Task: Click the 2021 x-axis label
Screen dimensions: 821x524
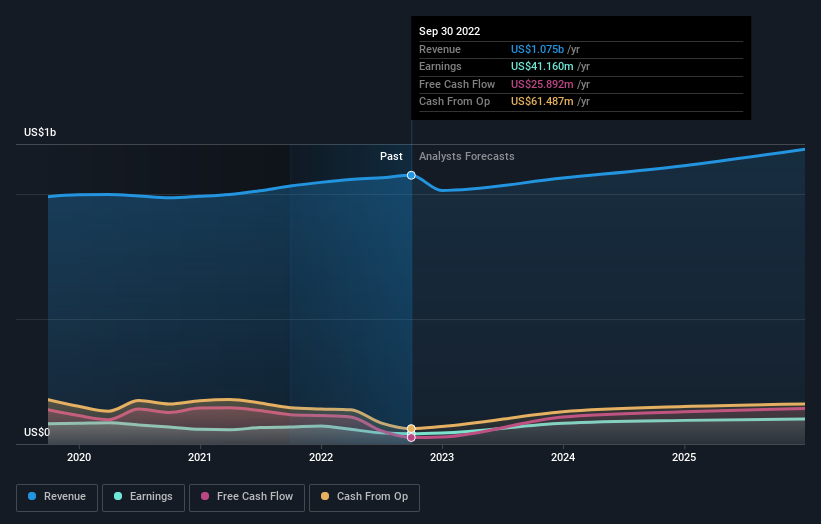Action: pyautogui.click(x=200, y=458)
